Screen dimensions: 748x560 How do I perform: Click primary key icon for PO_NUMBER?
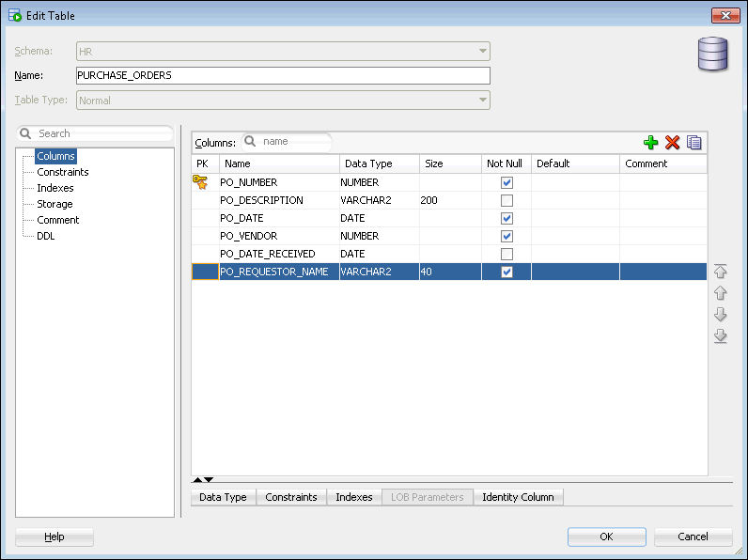[x=200, y=182]
